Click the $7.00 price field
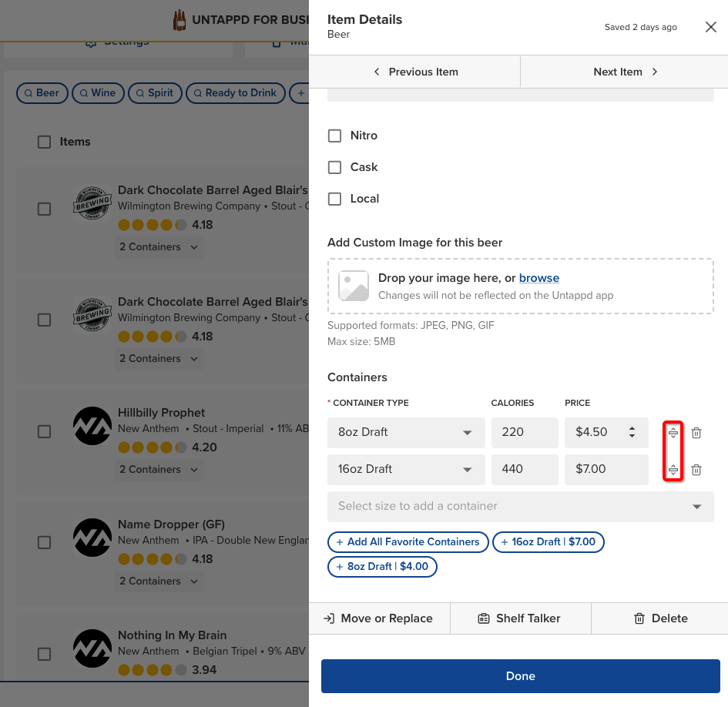Image resolution: width=728 pixels, height=707 pixels. point(606,469)
